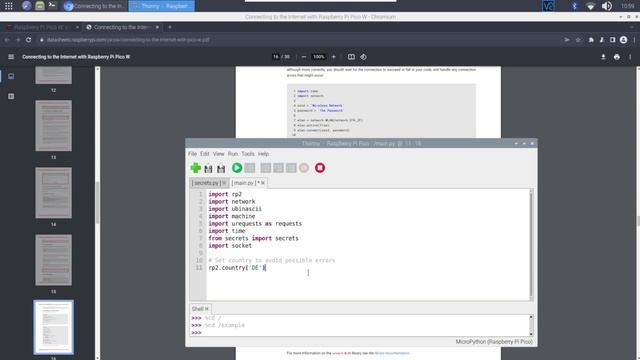The height and width of the screenshot is (360, 640).
Task: Click the Save file icon in Thonny toolbar
Action: point(221,168)
